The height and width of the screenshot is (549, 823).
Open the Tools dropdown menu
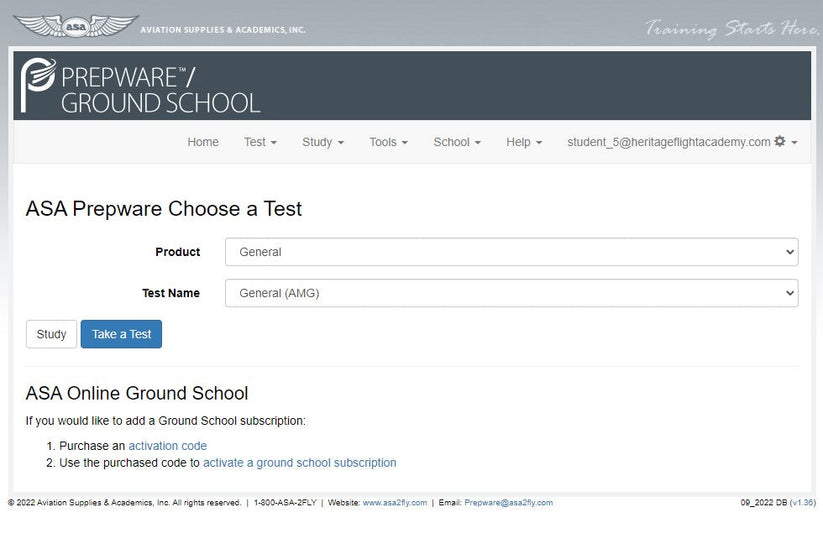point(388,142)
